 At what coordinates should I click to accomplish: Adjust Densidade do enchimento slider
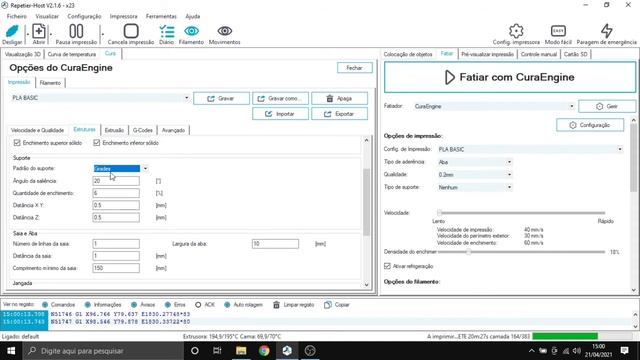(469, 252)
